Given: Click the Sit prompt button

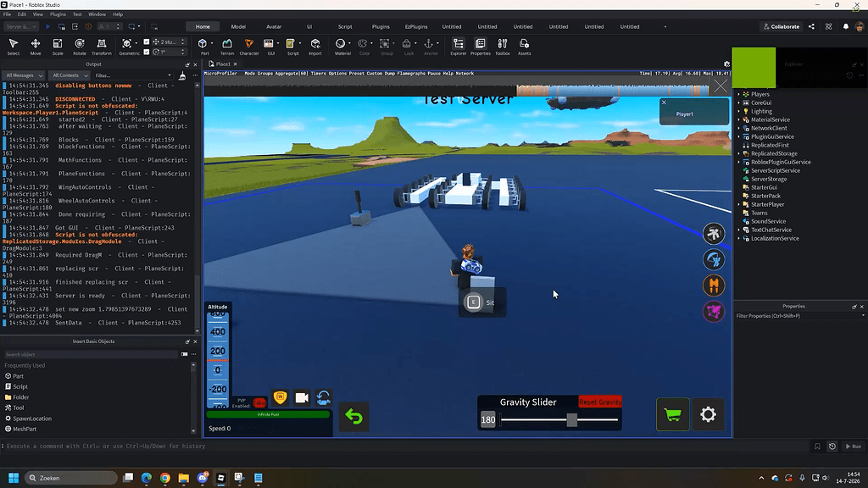Looking at the screenshot, I should coord(481,302).
